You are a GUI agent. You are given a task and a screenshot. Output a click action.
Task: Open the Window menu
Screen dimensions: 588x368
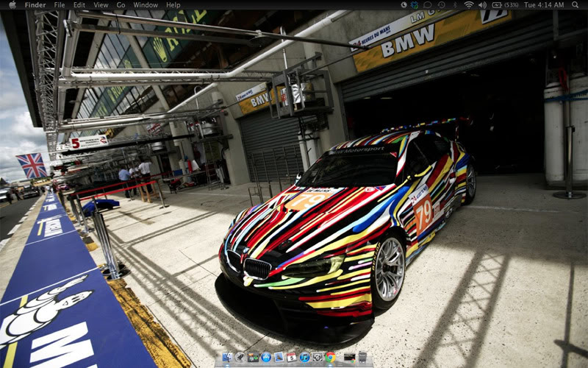(146, 5)
